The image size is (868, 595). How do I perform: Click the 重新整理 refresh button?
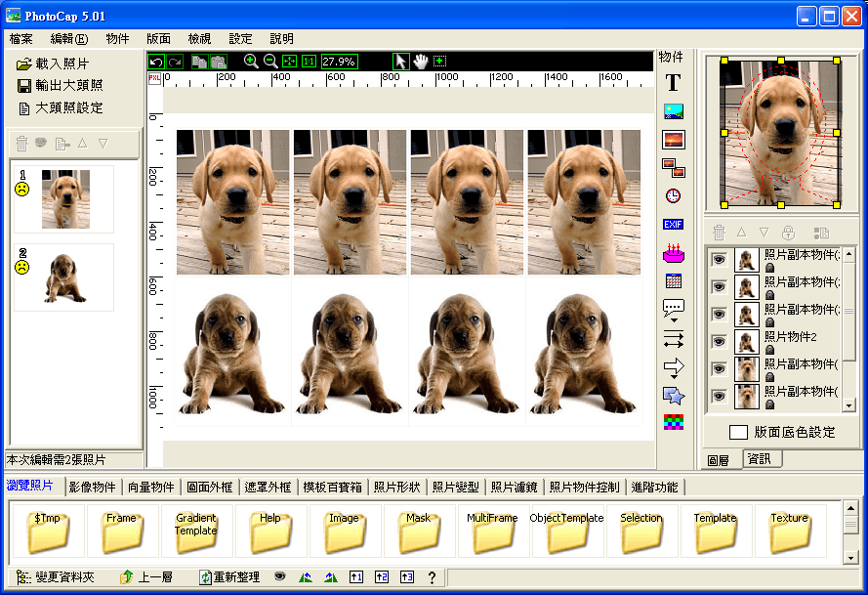(x=229, y=576)
